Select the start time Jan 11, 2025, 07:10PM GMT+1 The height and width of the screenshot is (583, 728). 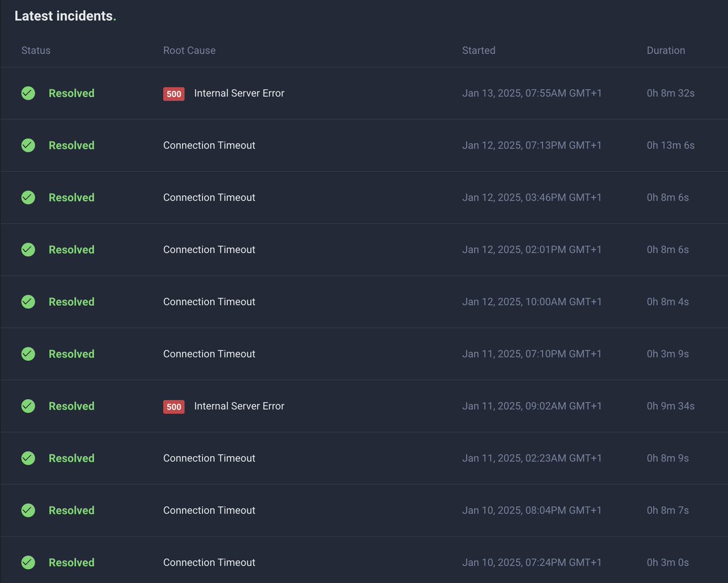pyautogui.click(x=532, y=354)
